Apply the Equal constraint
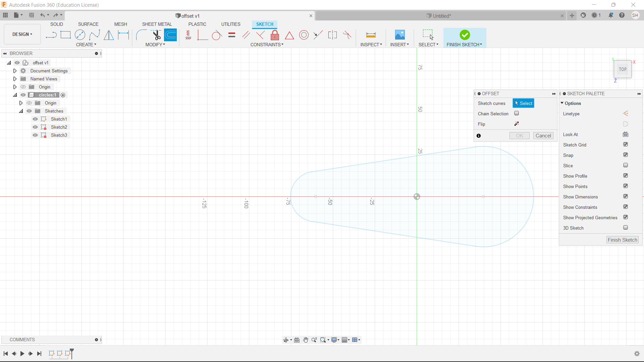This screenshot has width=644, height=362. pos(231,35)
